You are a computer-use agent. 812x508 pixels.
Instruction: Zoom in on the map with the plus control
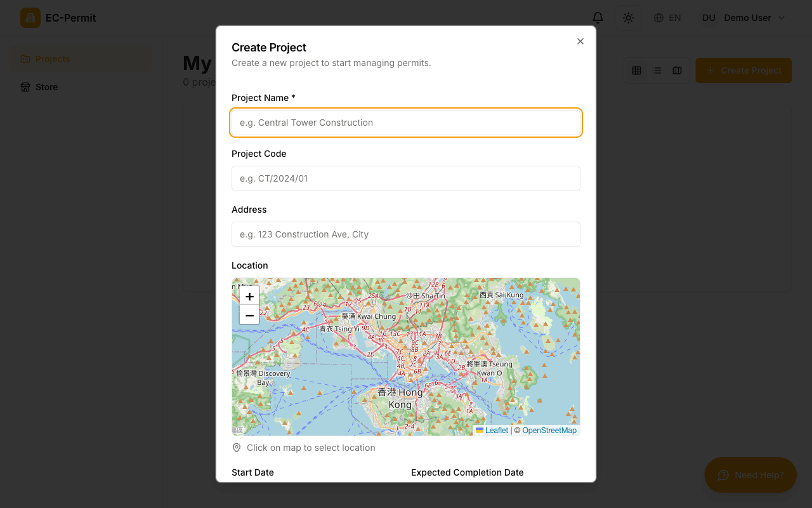coord(249,296)
